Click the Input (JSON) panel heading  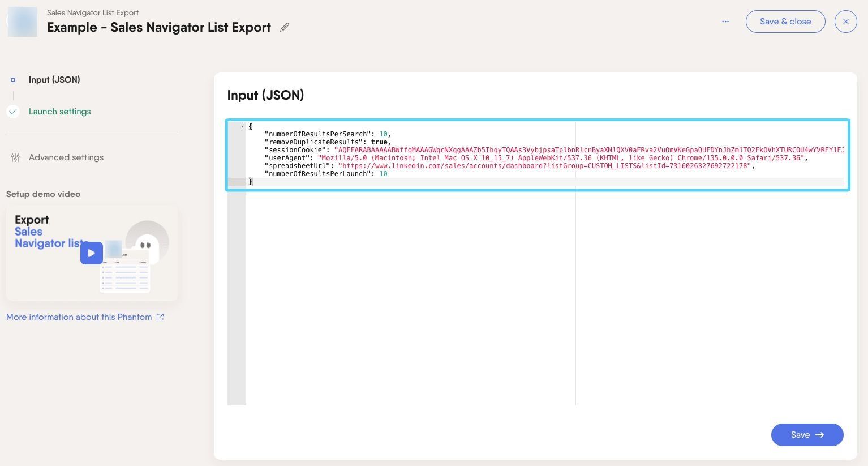[x=265, y=95]
